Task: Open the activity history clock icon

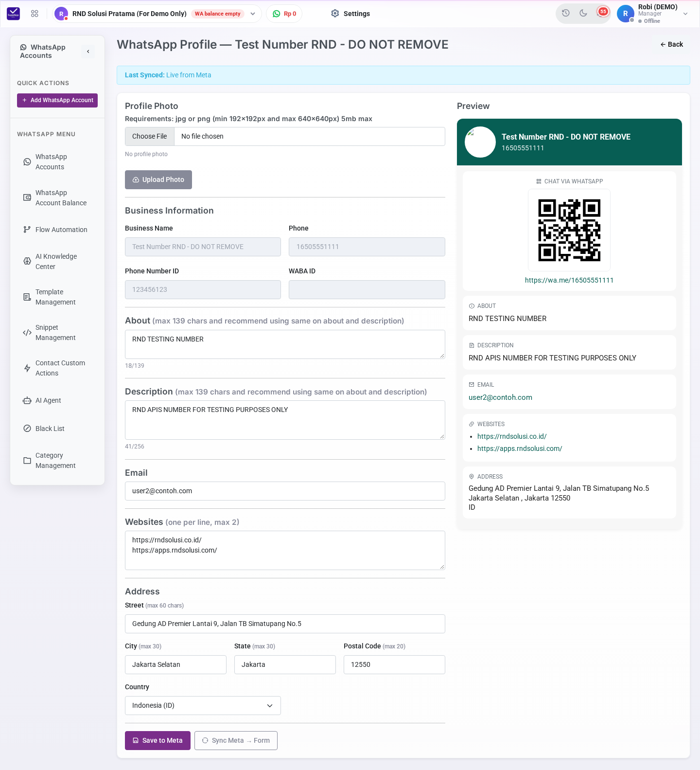Action: pyautogui.click(x=566, y=13)
